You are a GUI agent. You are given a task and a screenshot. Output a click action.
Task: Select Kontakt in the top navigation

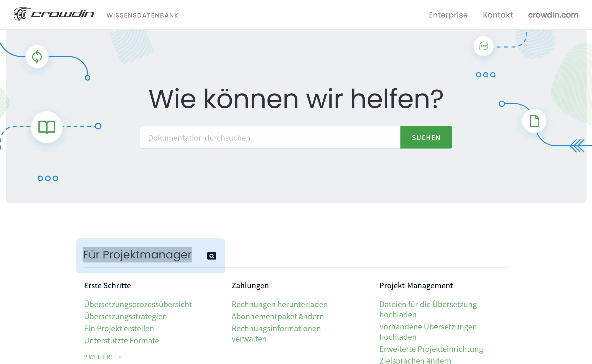[498, 15]
